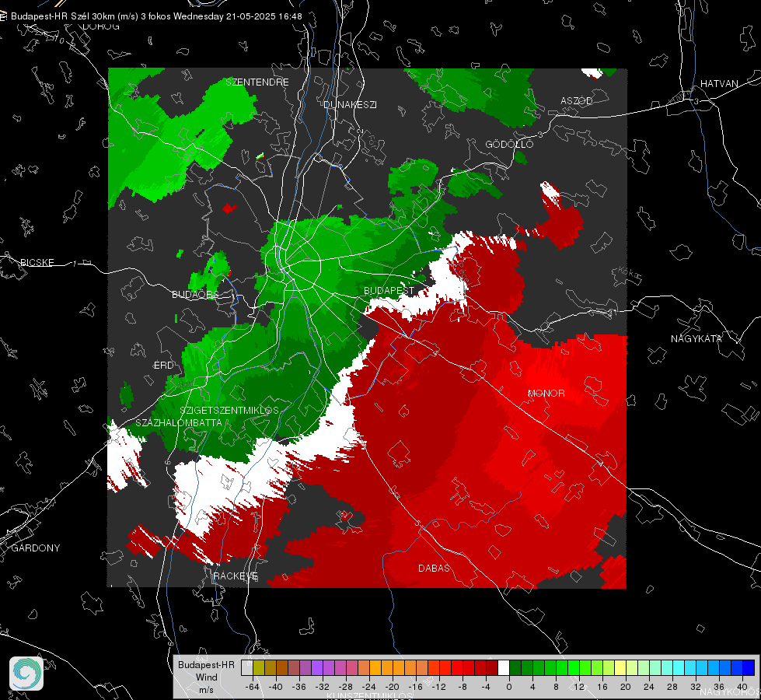This screenshot has height=700, width=761.
Task: Click the DUNAKESZI city label
Action: point(350,104)
